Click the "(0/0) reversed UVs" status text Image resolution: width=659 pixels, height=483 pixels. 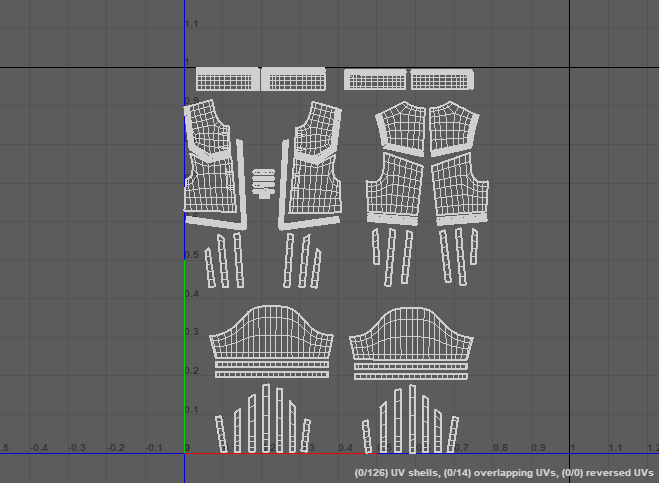tap(609, 471)
